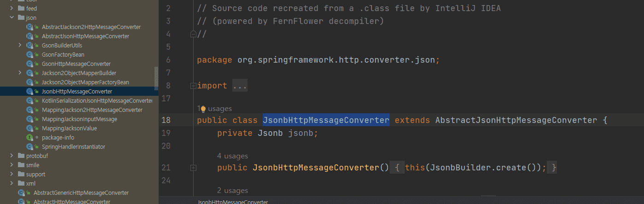644x204 pixels.
Task: Click the MappingJacksonValue class icon
Action: pos(30,128)
